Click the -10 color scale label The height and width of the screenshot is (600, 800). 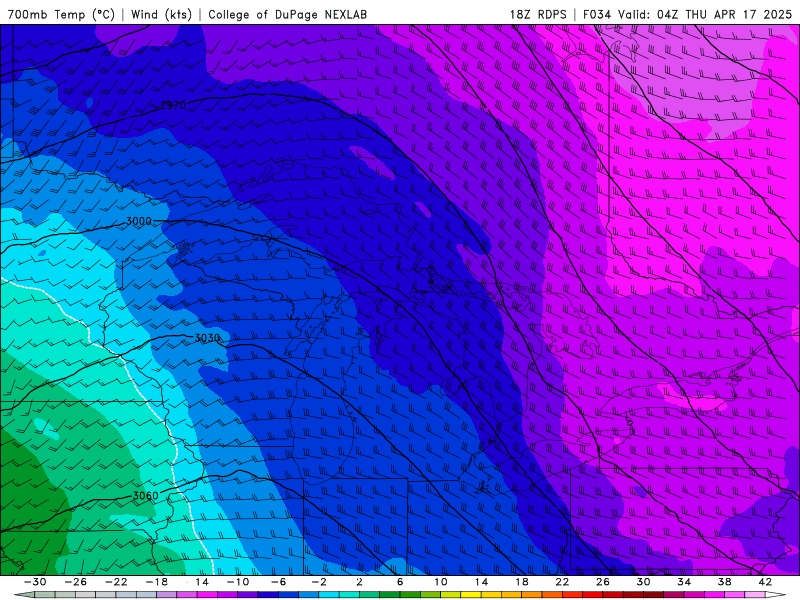pyautogui.click(x=238, y=582)
